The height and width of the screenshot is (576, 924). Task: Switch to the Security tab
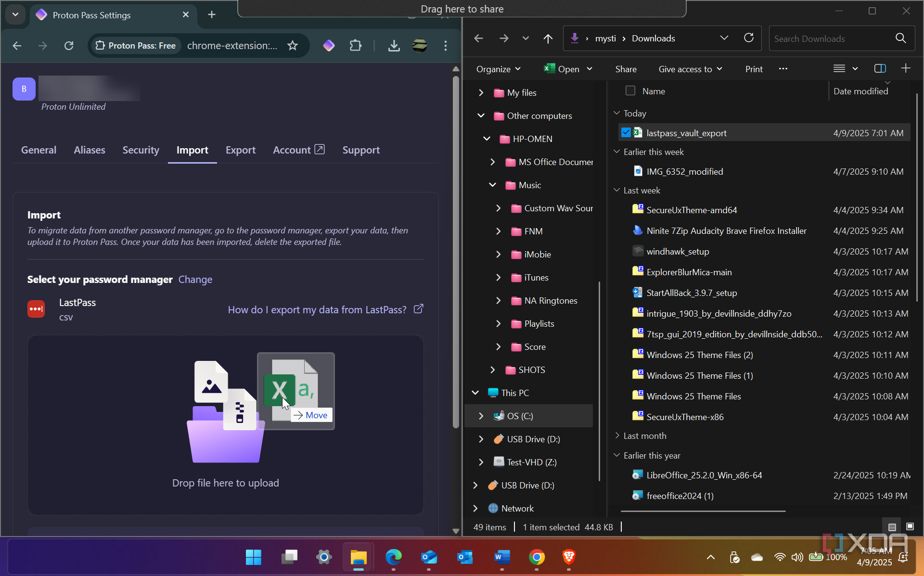(x=141, y=150)
